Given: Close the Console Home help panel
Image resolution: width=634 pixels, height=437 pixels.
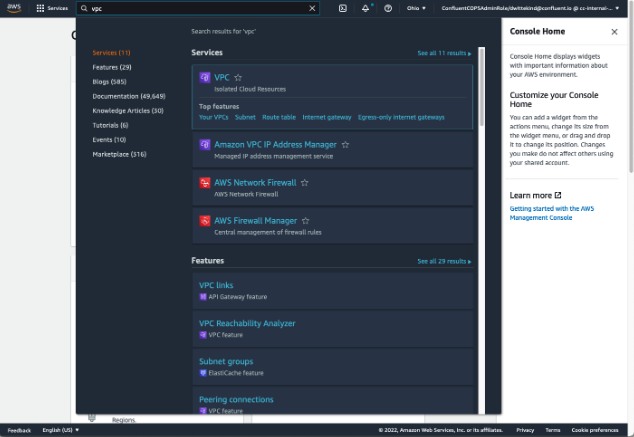Looking at the screenshot, I should (x=614, y=32).
